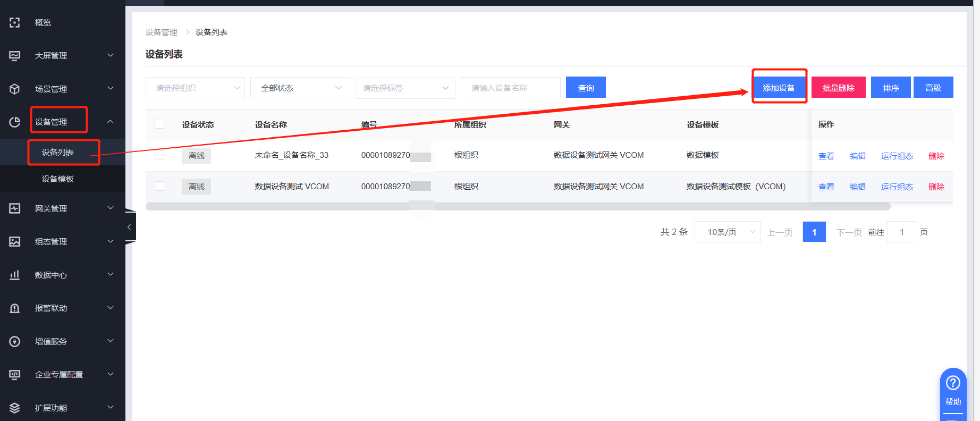The height and width of the screenshot is (421, 980).
Task: Check the box for 数据设备测试 VCOM row
Action: [x=159, y=186]
